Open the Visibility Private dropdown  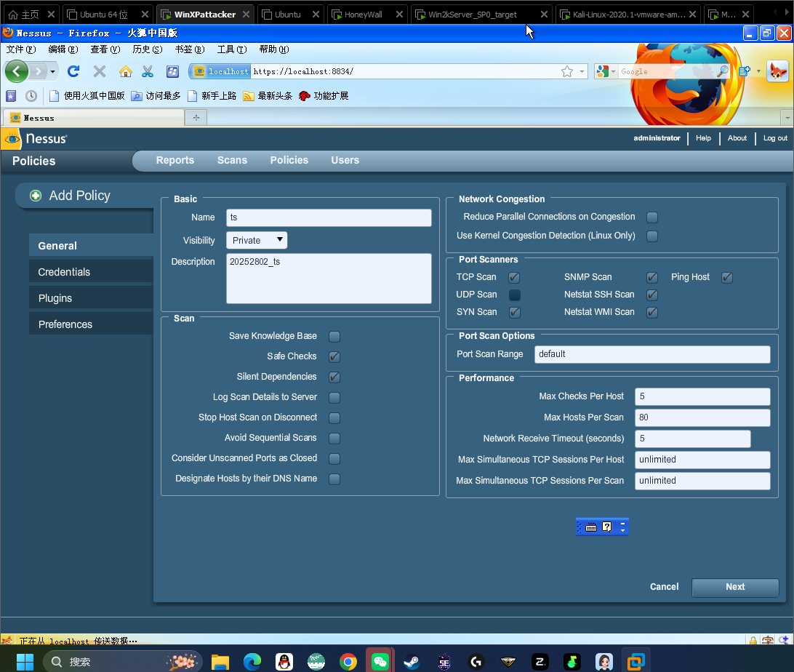[x=257, y=240]
